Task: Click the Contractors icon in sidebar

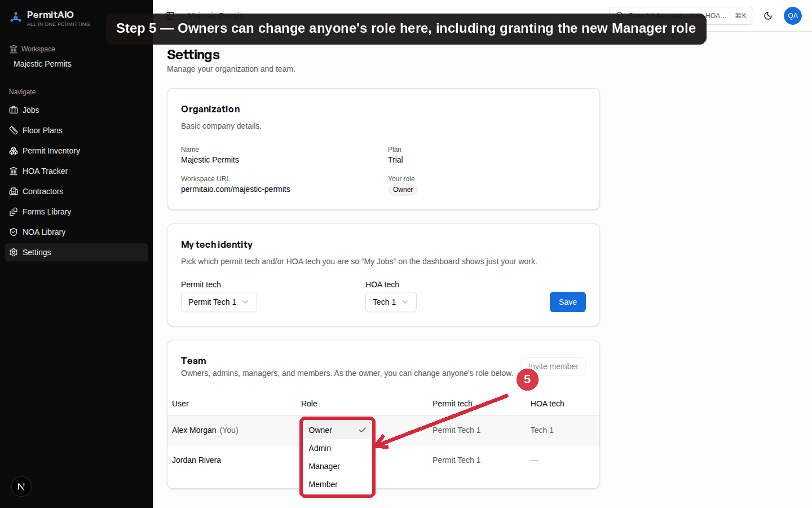Action: [14, 191]
